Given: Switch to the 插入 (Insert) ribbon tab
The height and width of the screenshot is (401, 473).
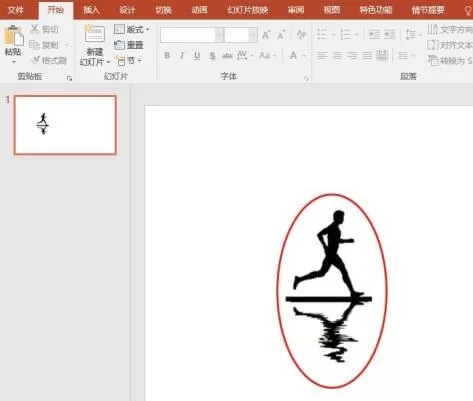Looking at the screenshot, I should click(91, 10).
